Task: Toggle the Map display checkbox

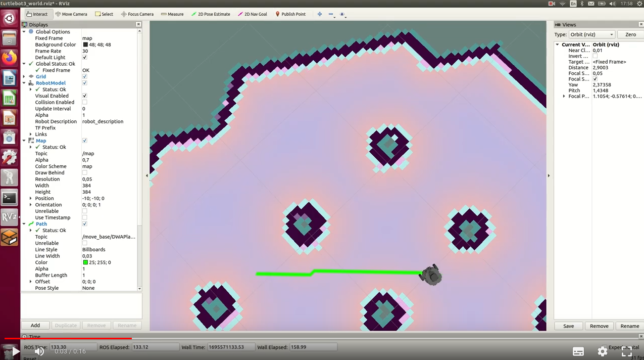Action: point(85,141)
